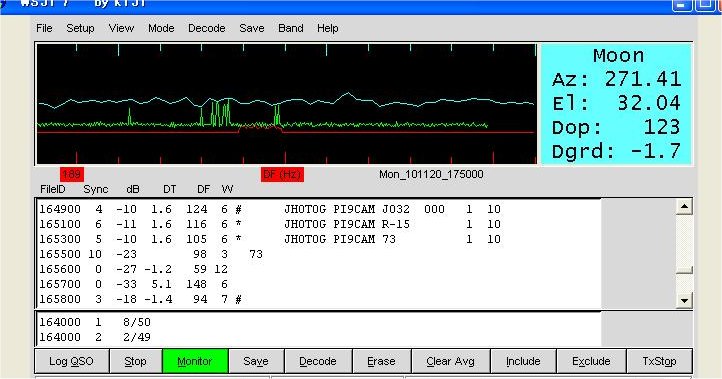This screenshot has width=722, height=379.
Task: Click the Erase button
Action: [381, 361]
